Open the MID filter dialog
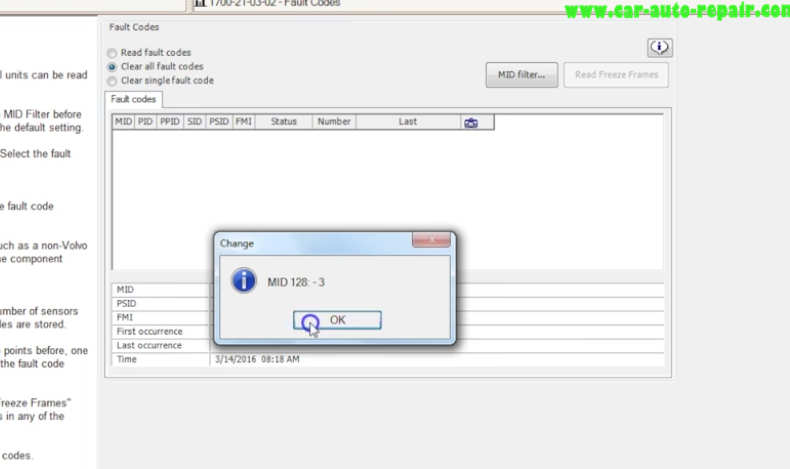The image size is (790, 469). (x=521, y=75)
